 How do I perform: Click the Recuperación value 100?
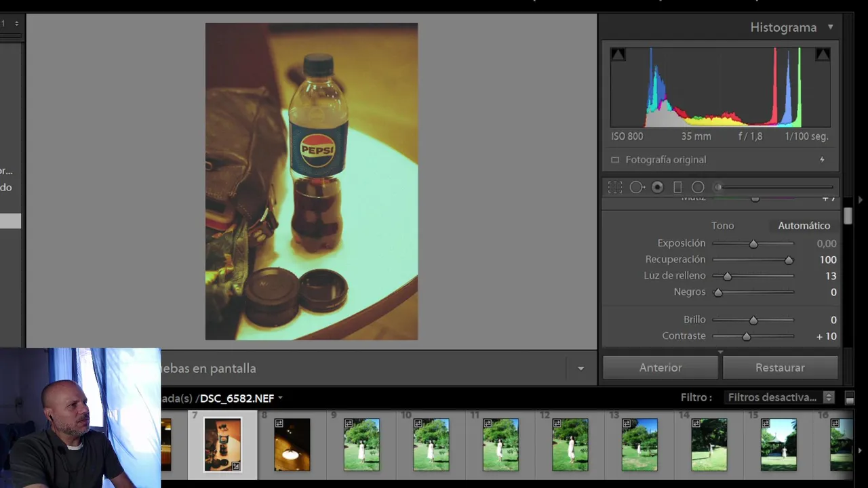(x=827, y=260)
